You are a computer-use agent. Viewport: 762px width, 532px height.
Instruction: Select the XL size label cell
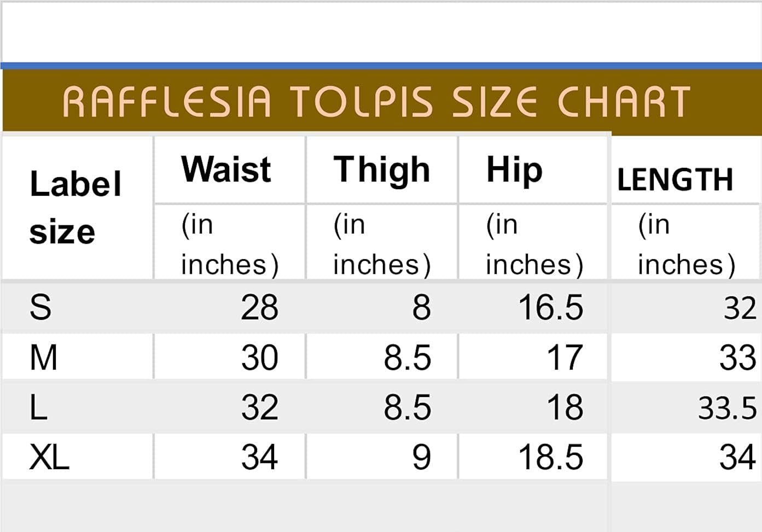pyautogui.click(x=49, y=457)
